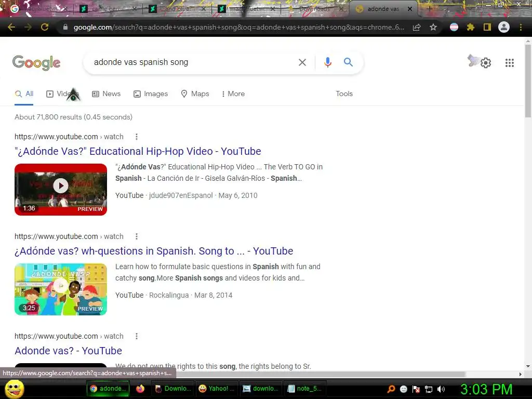Clear the search box with the X icon
Viewport: 532px width, 399px height.
click(x=302, y=62)
